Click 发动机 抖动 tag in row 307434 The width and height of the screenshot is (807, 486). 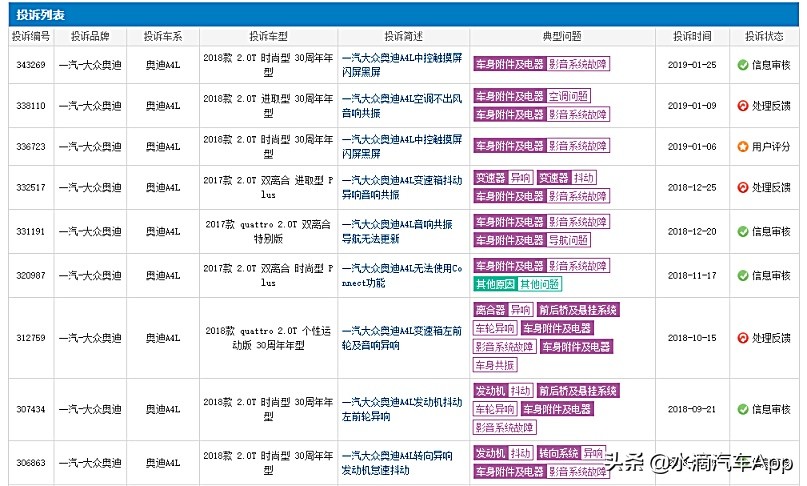[503, 391]
